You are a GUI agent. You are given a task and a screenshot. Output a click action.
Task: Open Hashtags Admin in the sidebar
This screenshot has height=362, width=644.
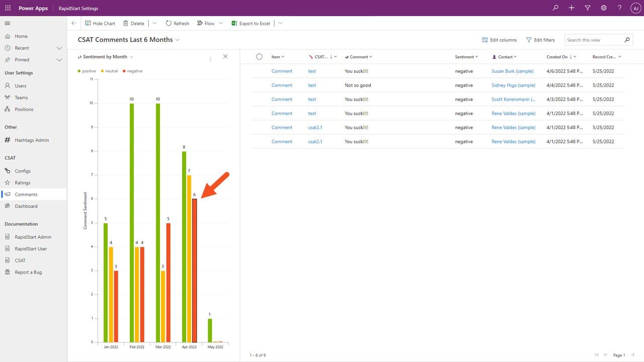tap(32, 140)
